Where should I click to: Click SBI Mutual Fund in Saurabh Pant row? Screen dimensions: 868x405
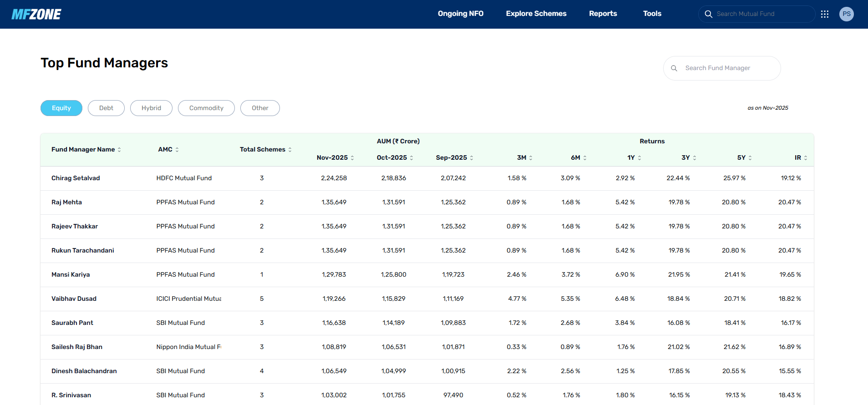click(x=180, y=323)
